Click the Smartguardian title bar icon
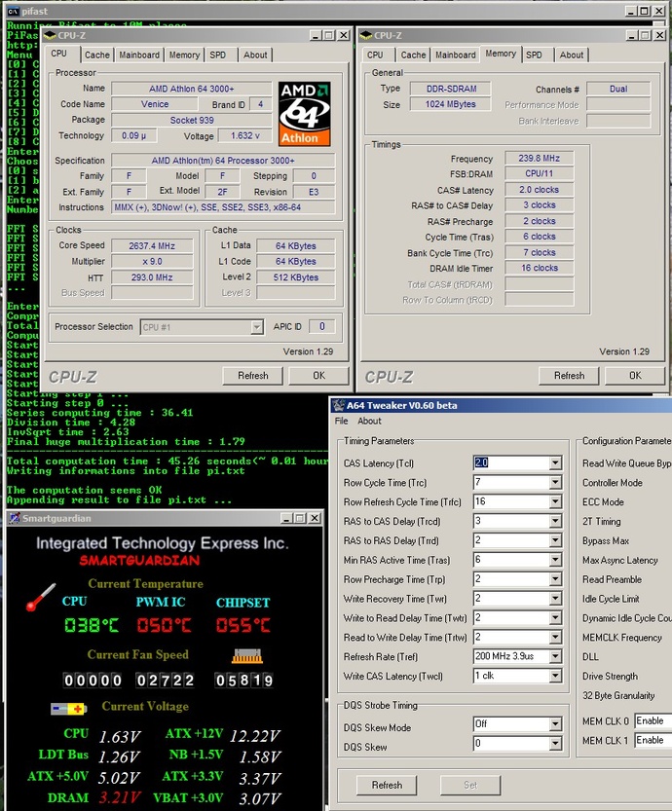Viewport: 672px width, 811px height. click(15, 518)
